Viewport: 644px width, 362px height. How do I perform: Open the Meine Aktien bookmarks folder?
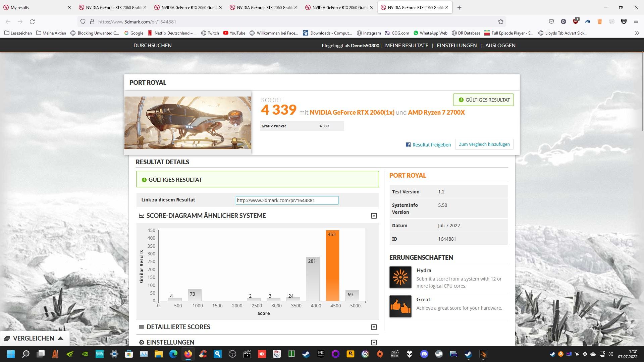pos(51,33)
